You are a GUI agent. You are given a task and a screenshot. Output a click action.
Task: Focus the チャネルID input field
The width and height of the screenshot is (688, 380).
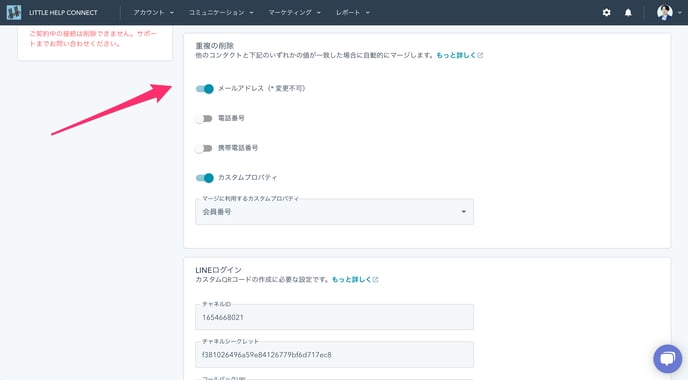(x=334, y=317)
